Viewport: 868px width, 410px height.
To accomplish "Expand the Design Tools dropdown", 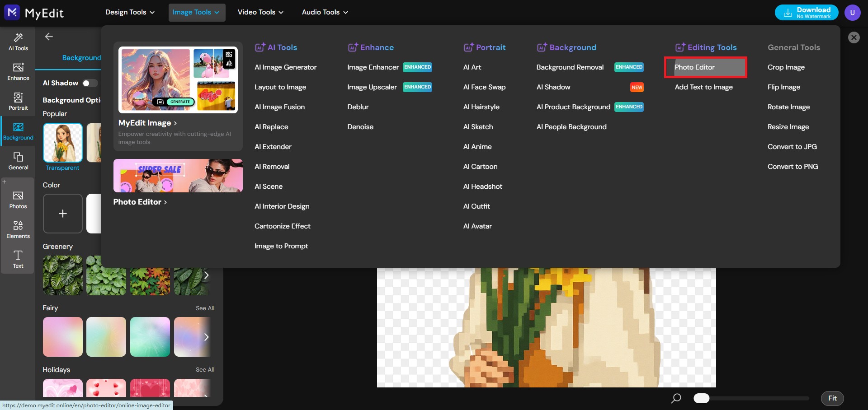I will pos(130,12).
